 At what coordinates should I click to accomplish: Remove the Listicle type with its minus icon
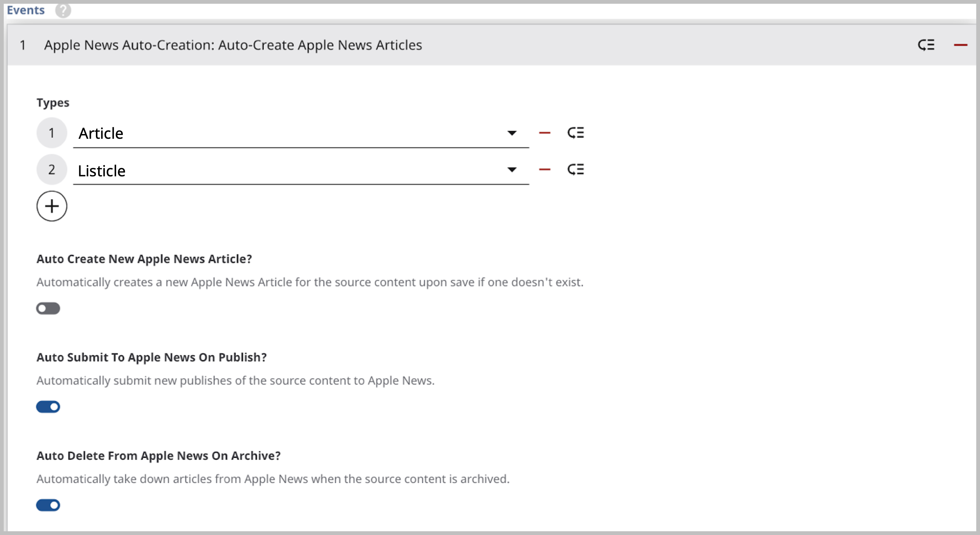545,169
